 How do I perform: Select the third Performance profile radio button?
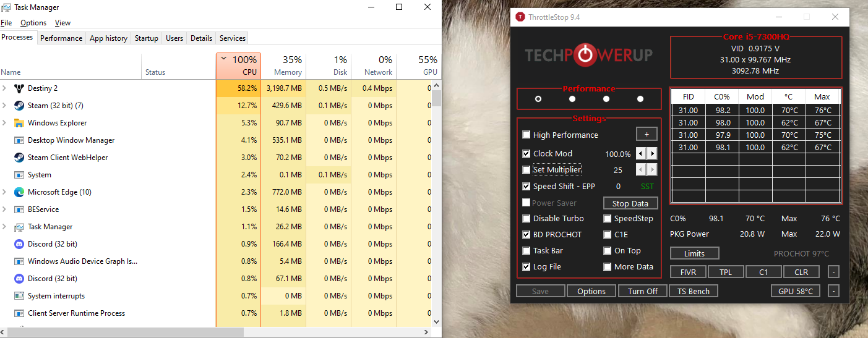606,99
